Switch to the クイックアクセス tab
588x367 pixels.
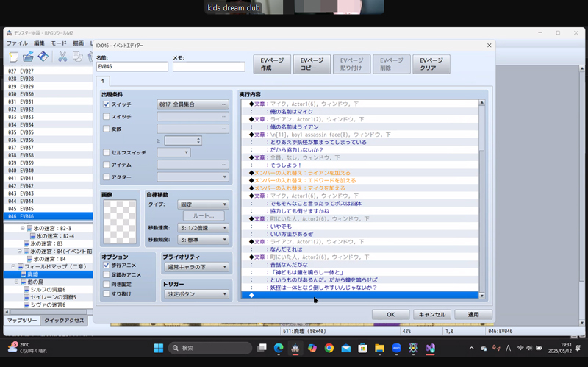point(64,321)
